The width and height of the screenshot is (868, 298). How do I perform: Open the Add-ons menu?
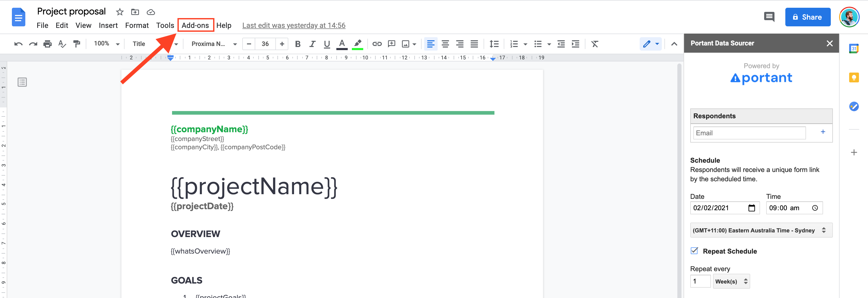pos(196,25)
